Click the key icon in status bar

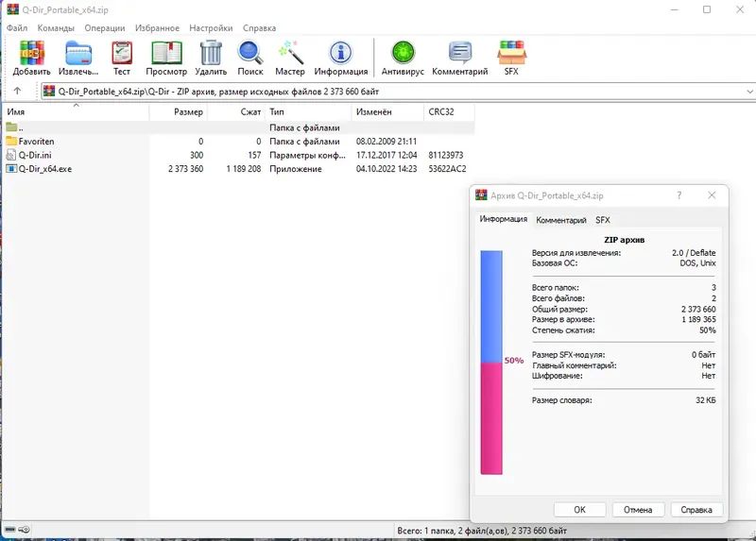tap(25, 529)
